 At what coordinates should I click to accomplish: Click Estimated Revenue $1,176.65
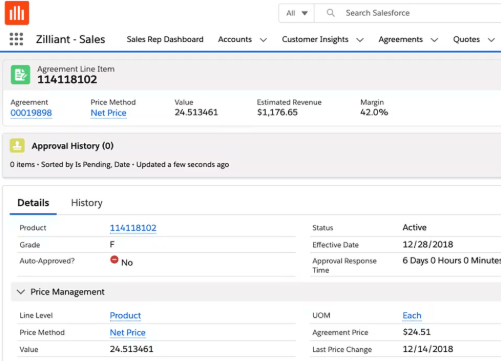tap(277, 112)
